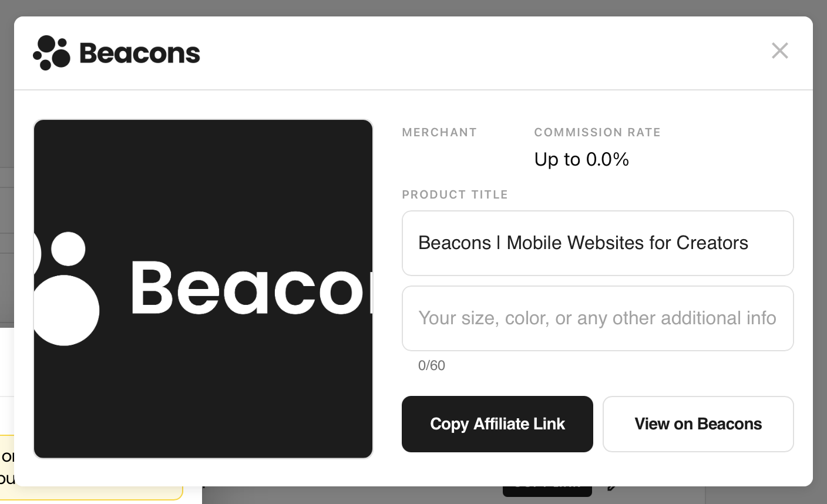The image size is (827, 504).
Task: Click the Beacons dot-cluster logo in header
Action: click(52, 53)
